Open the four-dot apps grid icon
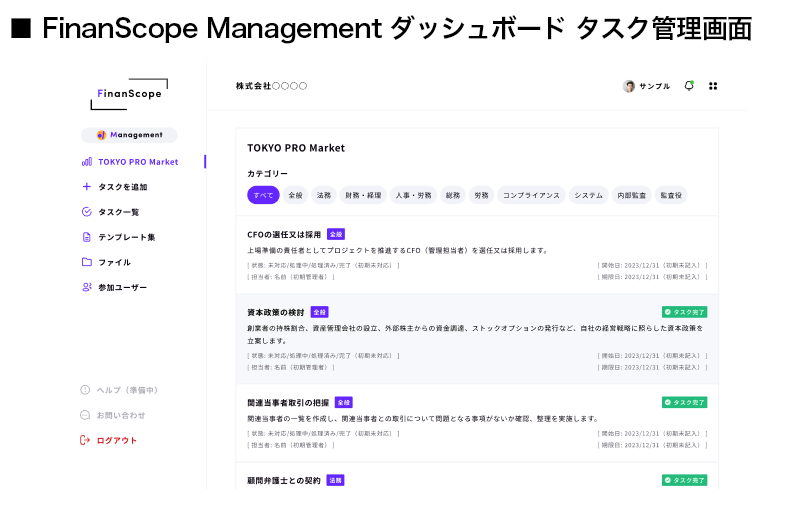This screenshot has width=800, height=532. [713, 86]
